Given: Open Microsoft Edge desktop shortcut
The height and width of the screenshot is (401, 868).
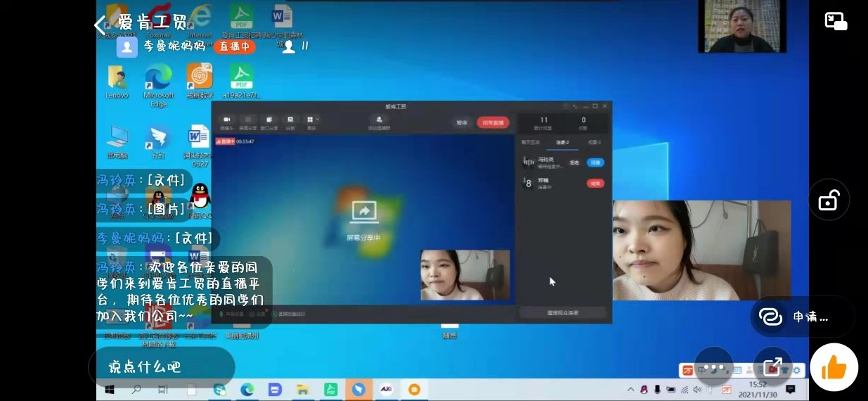Looking at the screenshot, I should click(x=158, y=84).
